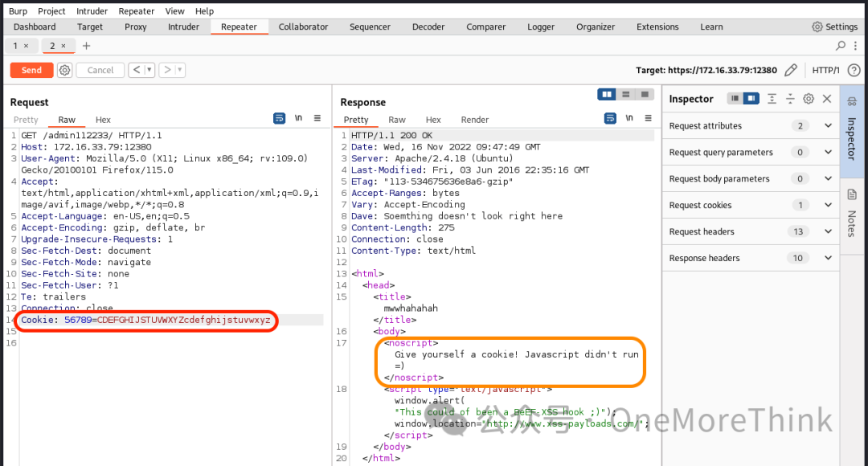This screenshot has width=868, height=466.
Task: Set Inspector to double column layout
Action: click(751, 99)
